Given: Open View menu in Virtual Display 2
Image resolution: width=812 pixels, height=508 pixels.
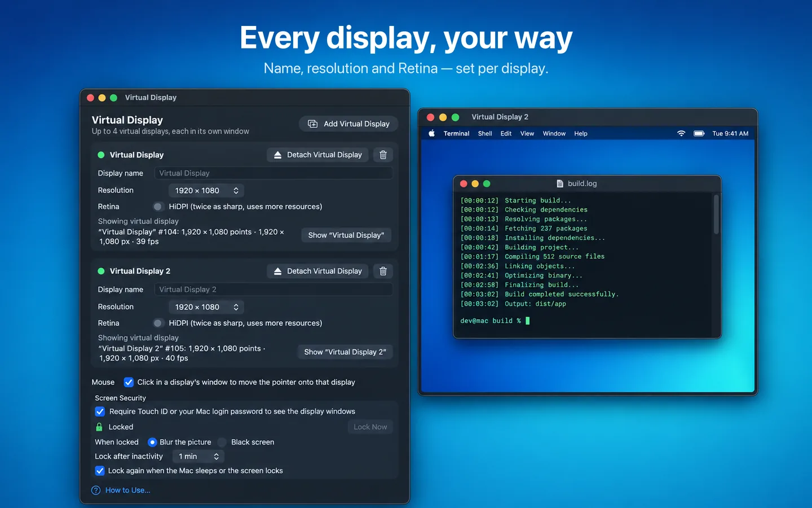Looking at the screenshot, I should tap(527, 134).
